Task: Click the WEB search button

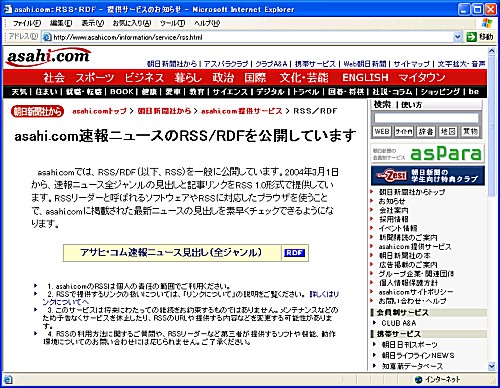Action: pyautogui.click(x=382, y=131)
